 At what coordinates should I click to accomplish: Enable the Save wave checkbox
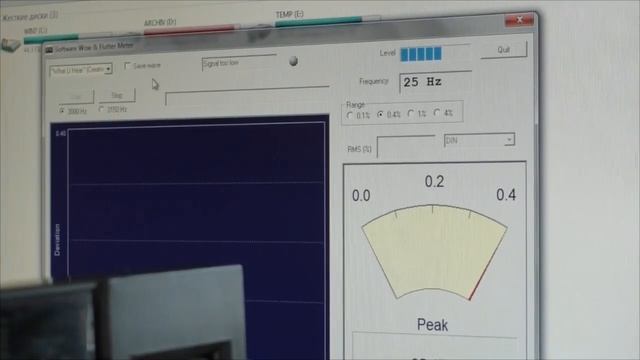(127, 65)
